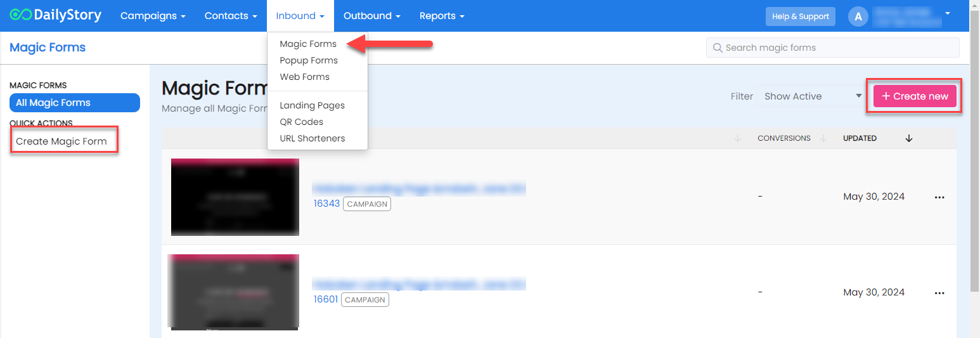The image size is (980, 338).
Task: Select Magic Forms from Inbound menu
Action: tap(308, 44)
